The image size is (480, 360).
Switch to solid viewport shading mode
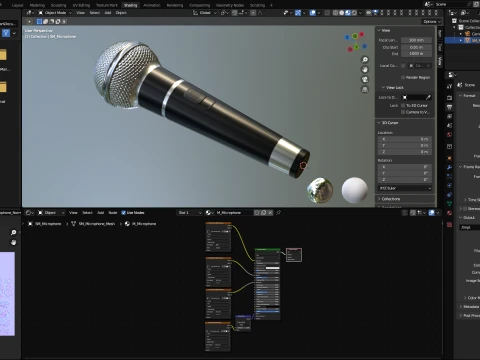tap(342, 13)
